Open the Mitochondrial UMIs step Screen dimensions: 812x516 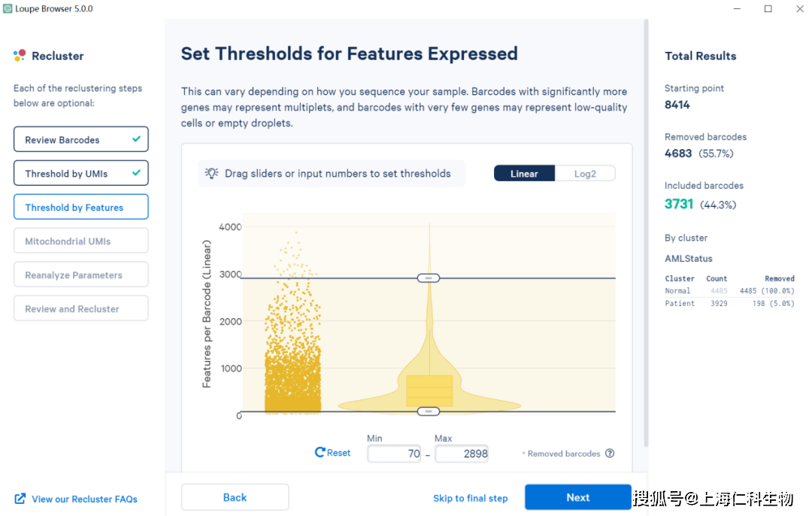tap(80, 241)
